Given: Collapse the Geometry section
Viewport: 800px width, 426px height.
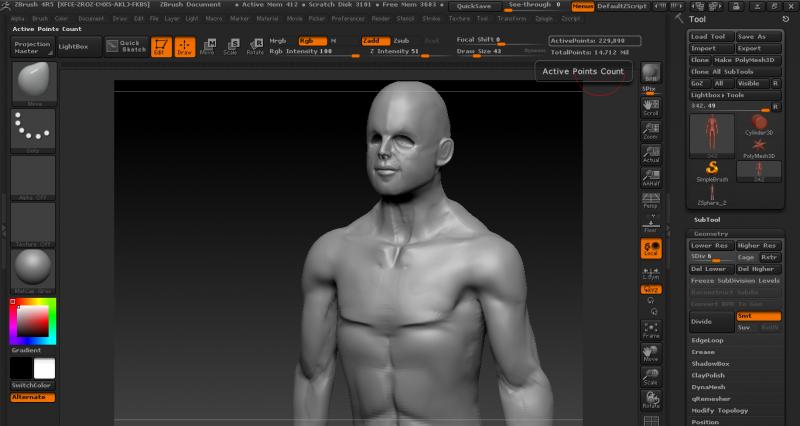Looking at the screenshot, I should 711,234.
